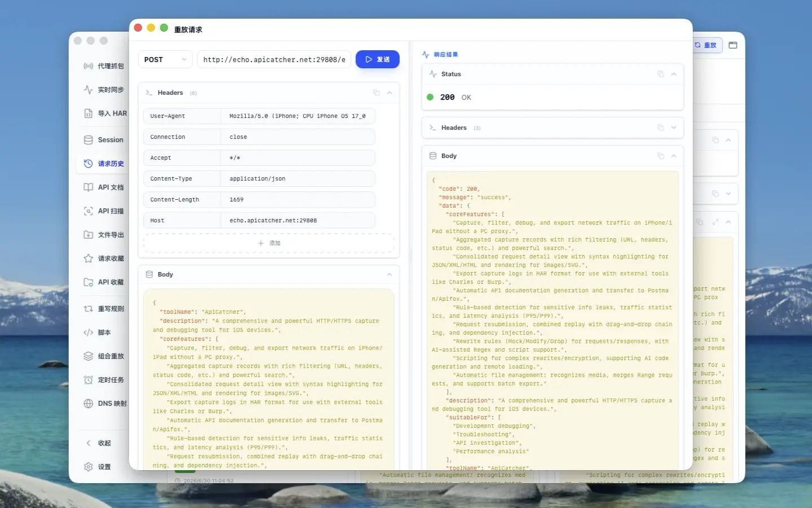Copy the response Body content
Viewport: 812px width, 508px height.
[660, 156]
